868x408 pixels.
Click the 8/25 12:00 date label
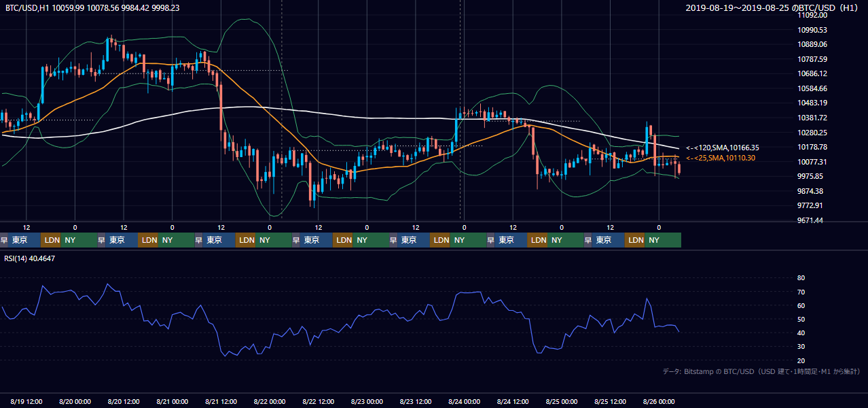coord(611,402)
